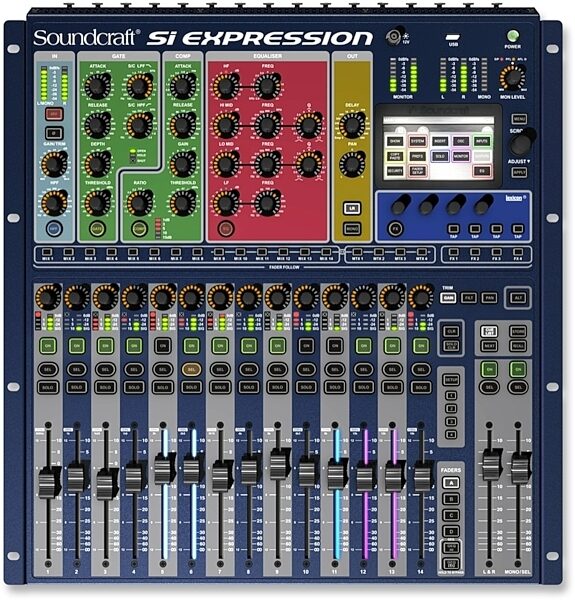The width and height of the screenshot is (575, 600).
Task: Click the MONO/SEL master fader cap
Action: click(x=519, y=467)
